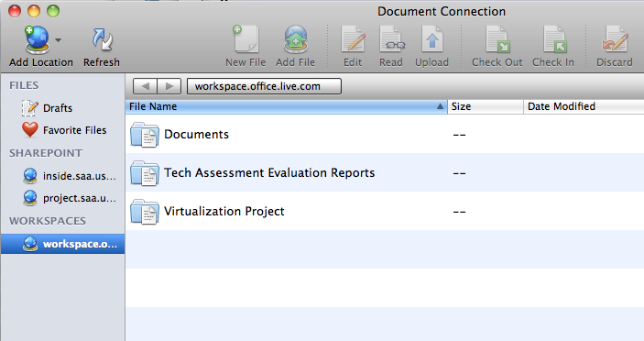Go back with the left arrow
This screenshot has height=341, width=644.
coord(145,86)
